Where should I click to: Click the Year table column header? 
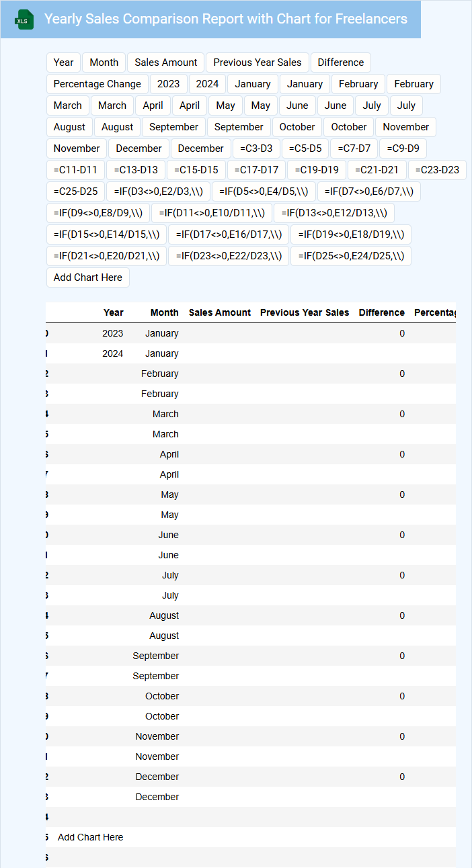tap(114, 312)
